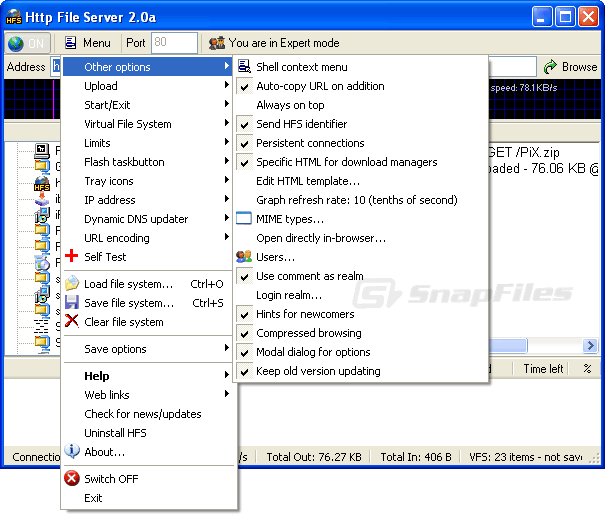The image size is (605, 515).
Task: Select the Other options menu item
Action: [x=147, y=67]
